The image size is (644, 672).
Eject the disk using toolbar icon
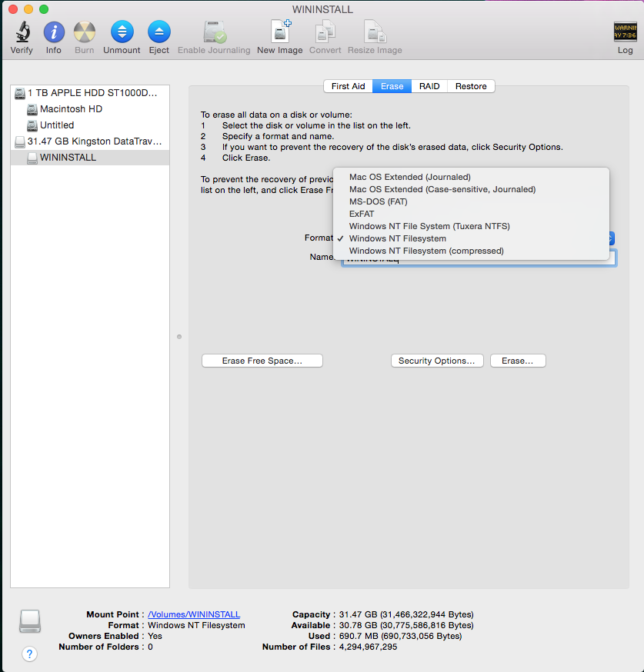click(158, 32)
